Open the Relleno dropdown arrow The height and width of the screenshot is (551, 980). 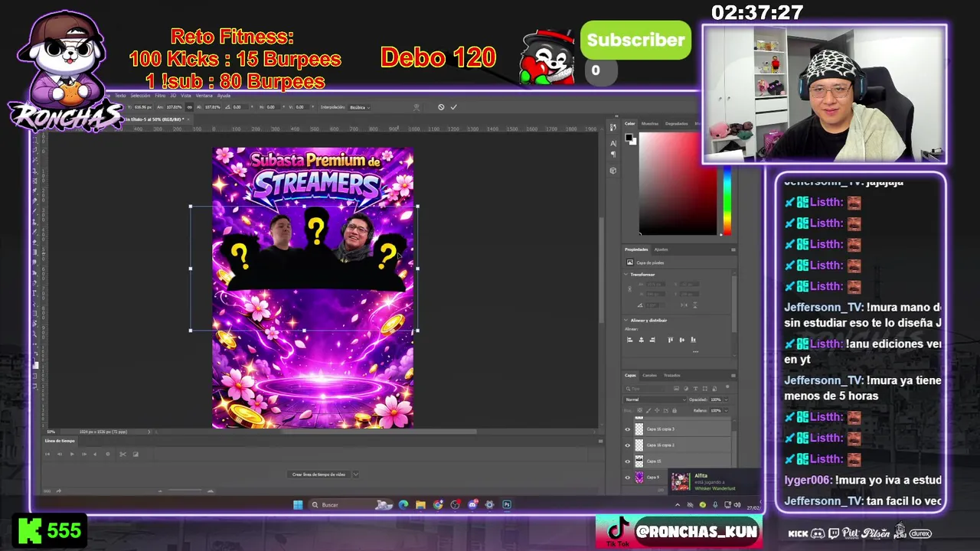[x=726, y=410]
